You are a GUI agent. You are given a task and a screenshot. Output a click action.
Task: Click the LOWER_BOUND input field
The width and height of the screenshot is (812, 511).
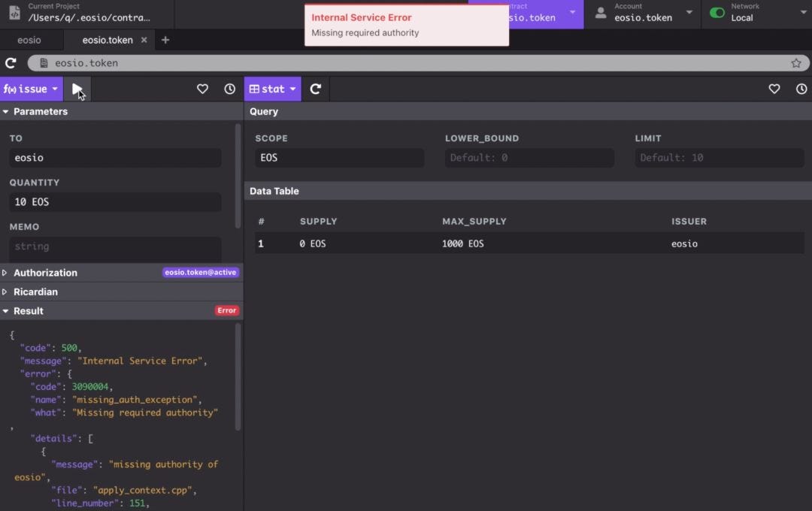[529, 158]
